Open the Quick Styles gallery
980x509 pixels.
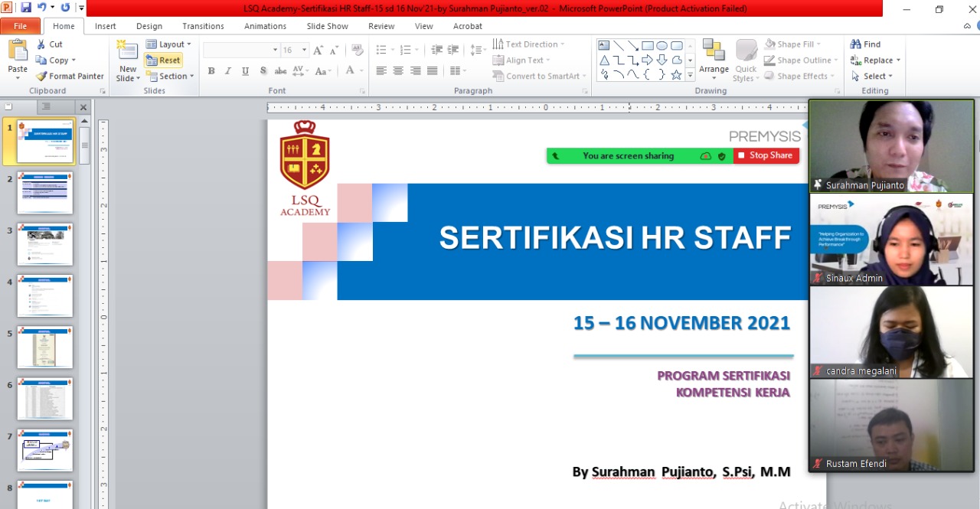[x=746, y=60]
